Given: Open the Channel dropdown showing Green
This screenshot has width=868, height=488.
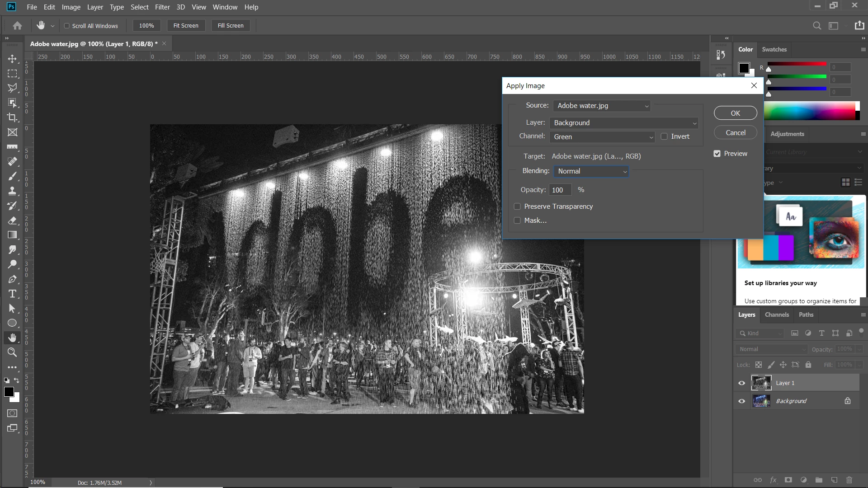Looking at the screenshot, I should point(602,137).
